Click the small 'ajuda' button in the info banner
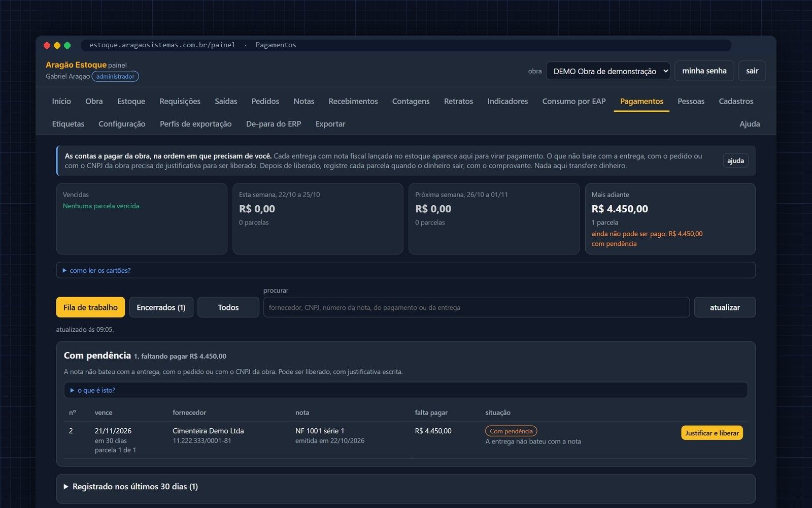The width and height of the screenshot is (812, 508). (x=735, y=161)
